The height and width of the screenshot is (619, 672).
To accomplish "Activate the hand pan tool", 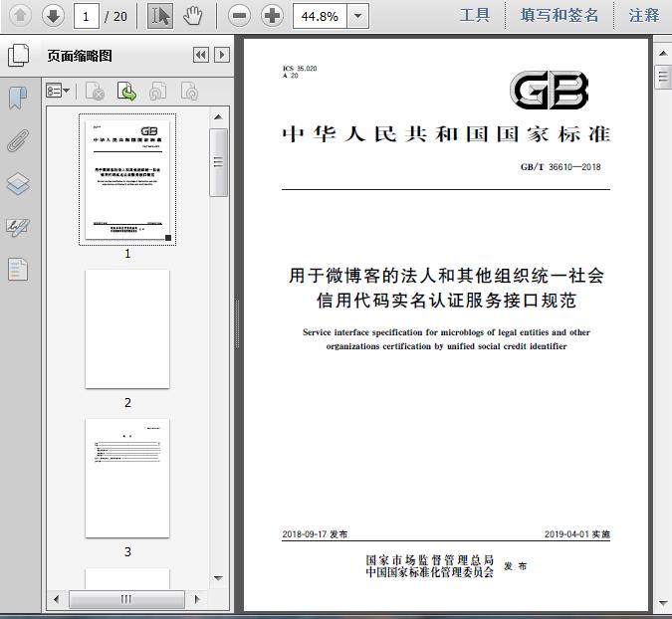I will tap(193, 16).
